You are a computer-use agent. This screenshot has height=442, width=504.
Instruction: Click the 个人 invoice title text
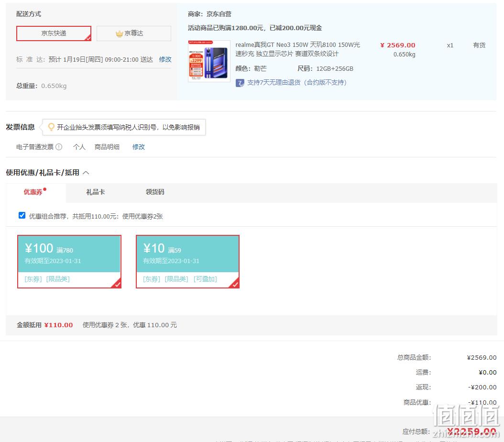(79, 147)
